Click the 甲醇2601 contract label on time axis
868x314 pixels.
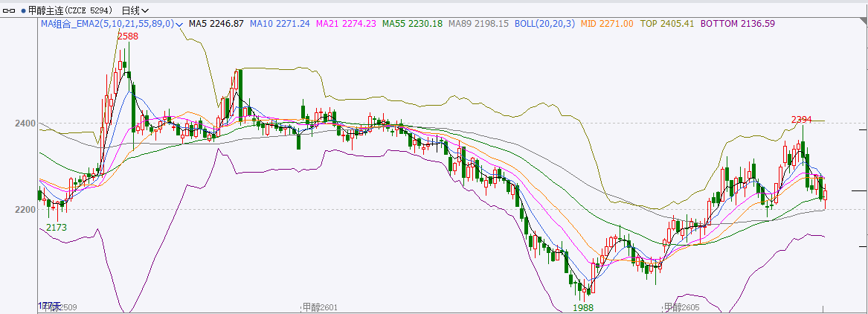(320, 307)
